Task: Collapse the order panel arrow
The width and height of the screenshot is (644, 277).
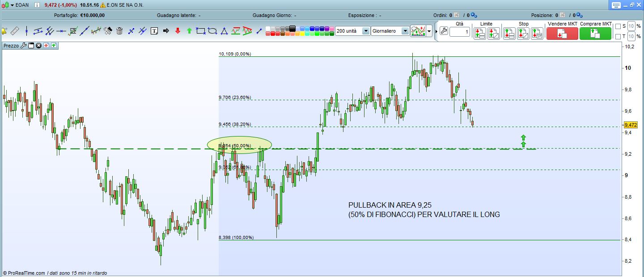Action: click(436, 31)
